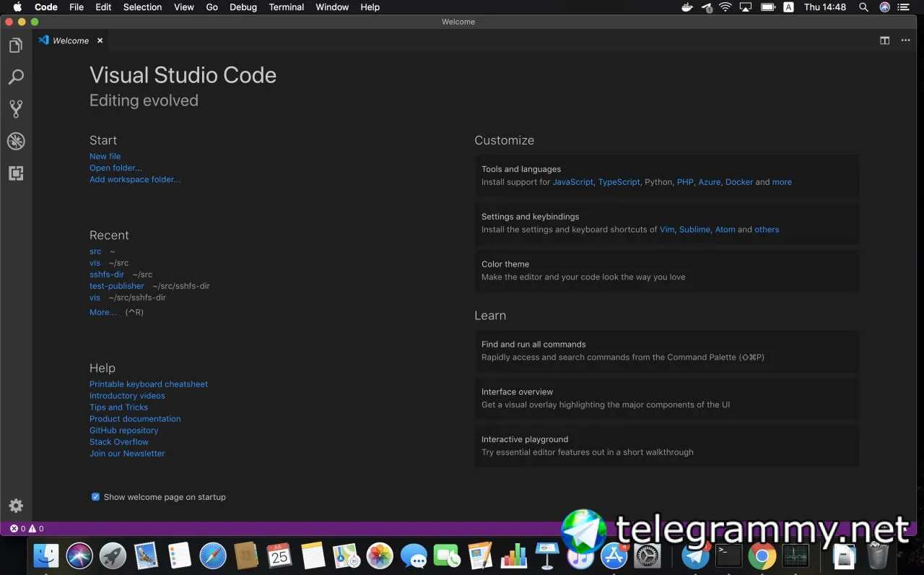
Task: Install the Atom keybindings via its link
Action: coord(725,230)
